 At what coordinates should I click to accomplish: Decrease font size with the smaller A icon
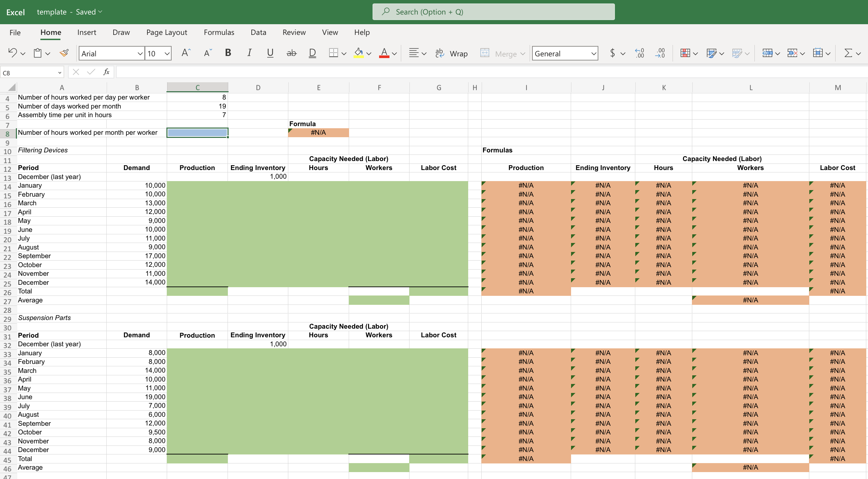208,53
